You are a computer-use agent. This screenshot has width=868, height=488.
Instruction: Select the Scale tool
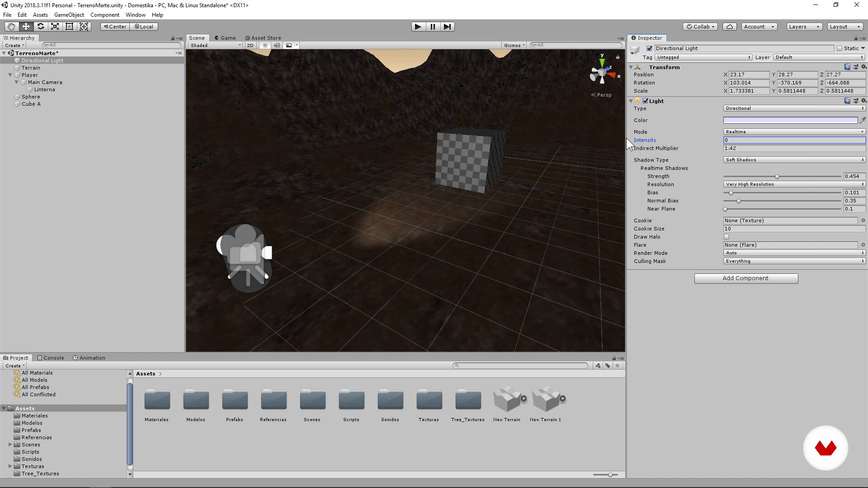pyautogui.click(x=55, y=27)
